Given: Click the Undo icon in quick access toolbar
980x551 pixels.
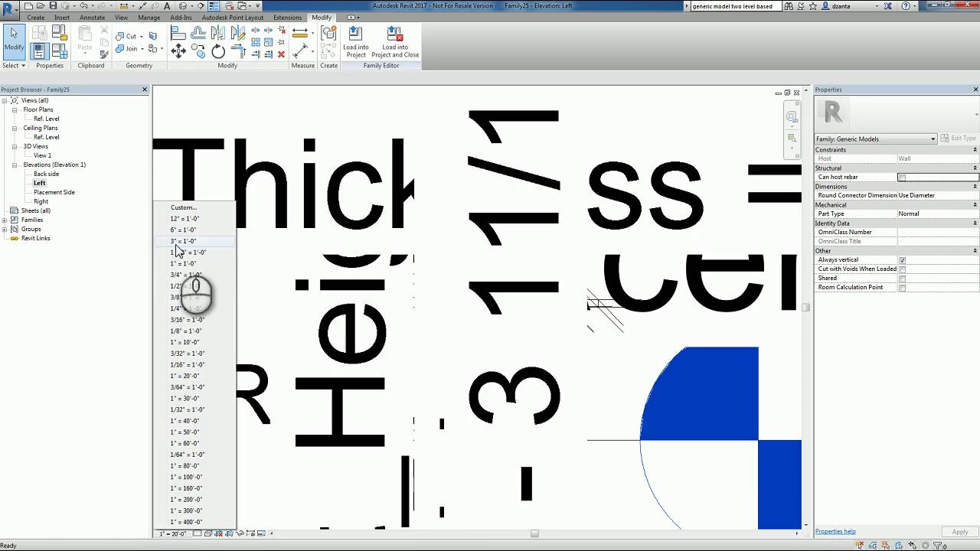Looking at the screenshot, I should (x=83, y=6).
